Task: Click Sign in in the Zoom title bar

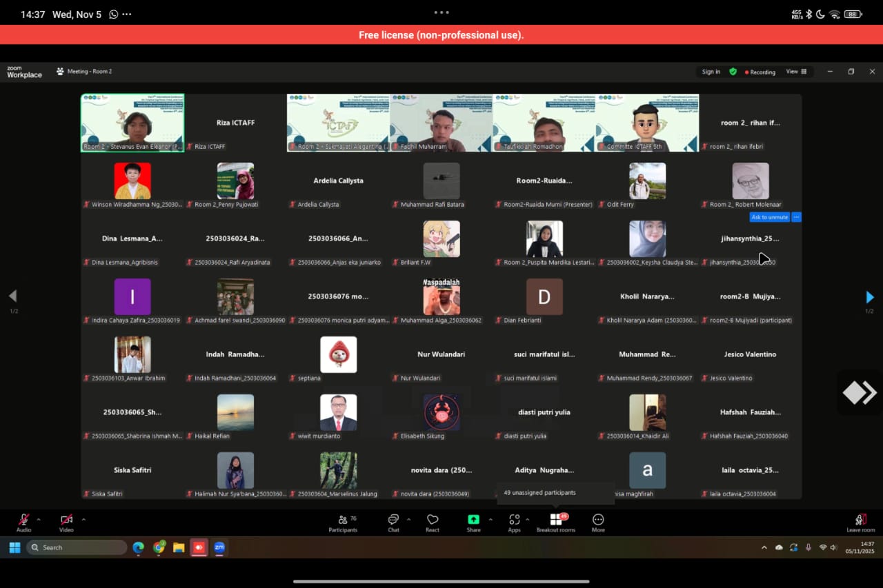Action: coord(711,72)
